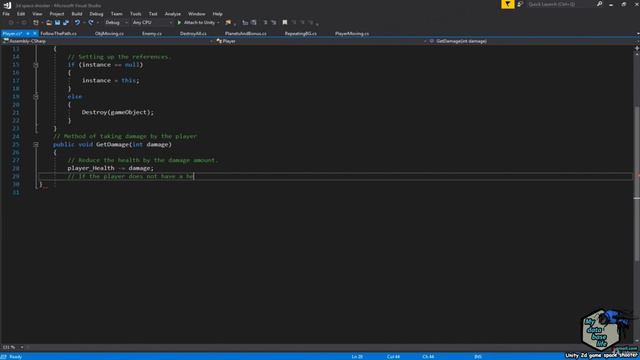Open the Window menu

196,14
